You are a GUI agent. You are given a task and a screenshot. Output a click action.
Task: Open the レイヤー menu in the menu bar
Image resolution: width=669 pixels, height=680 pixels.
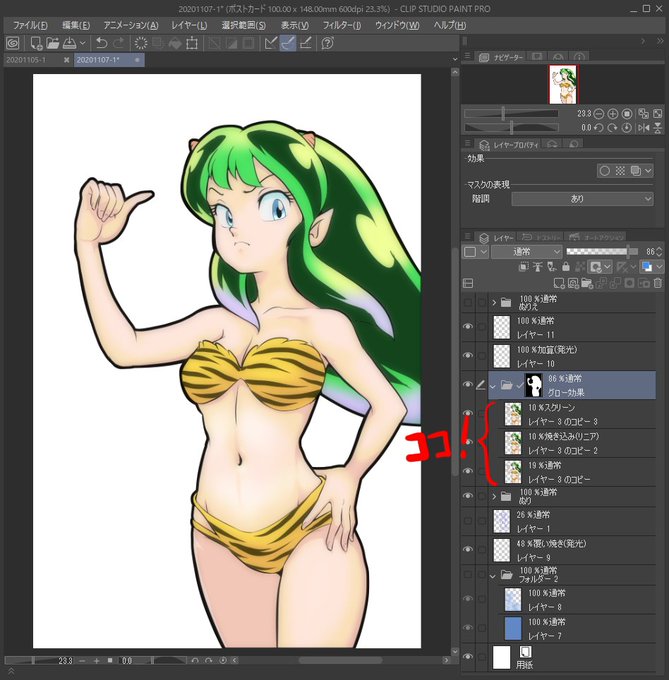[189, 25]
